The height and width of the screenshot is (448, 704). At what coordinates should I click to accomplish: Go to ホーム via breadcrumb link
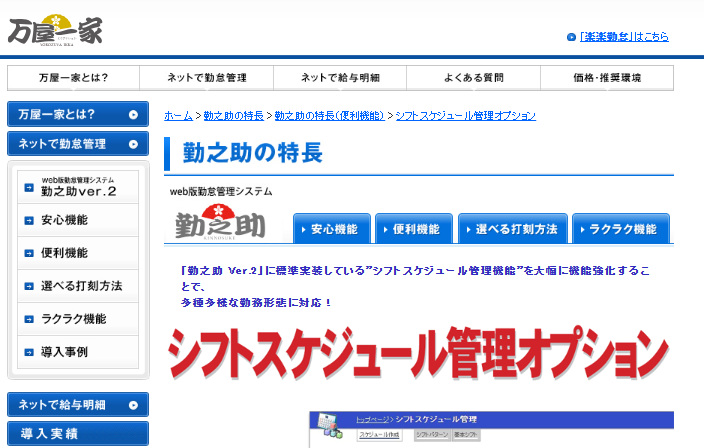tap(178, 116)
